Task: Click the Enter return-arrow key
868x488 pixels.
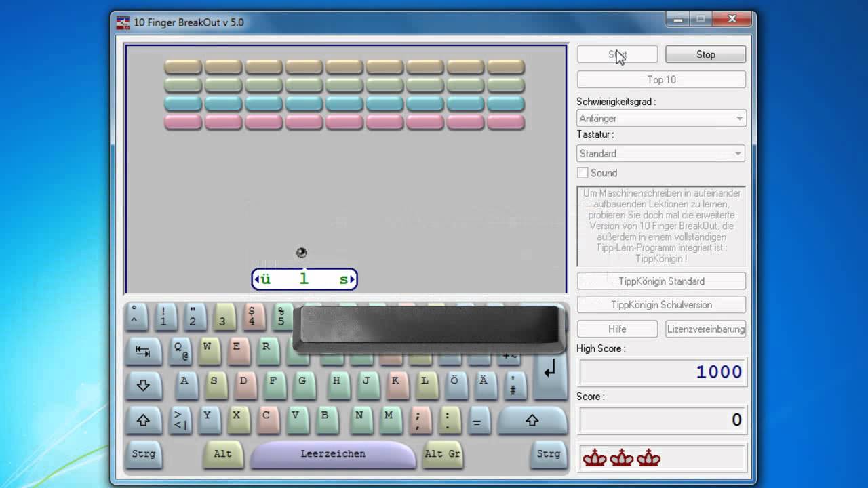Action: click(x=550, y=369)
